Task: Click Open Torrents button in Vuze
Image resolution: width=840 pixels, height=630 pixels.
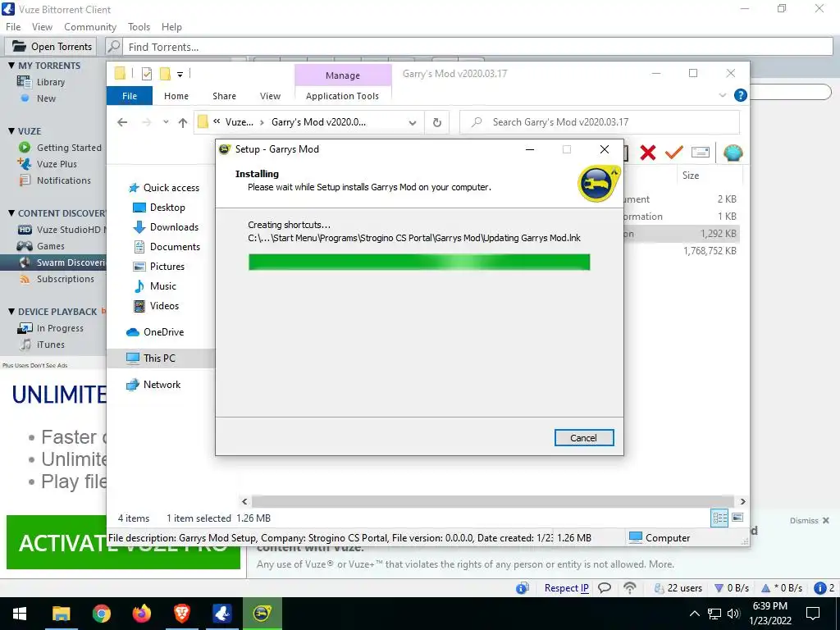Action: tap(51, 47)
